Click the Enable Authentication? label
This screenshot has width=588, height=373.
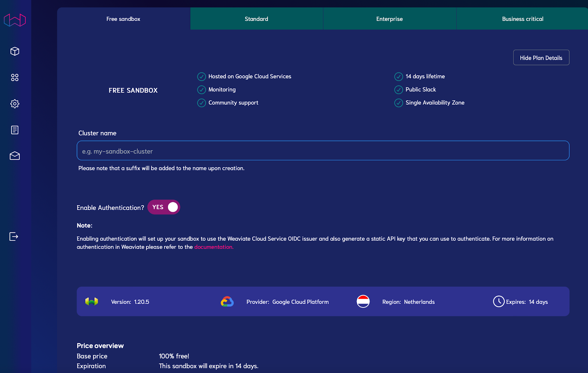[x=111, y=208]
